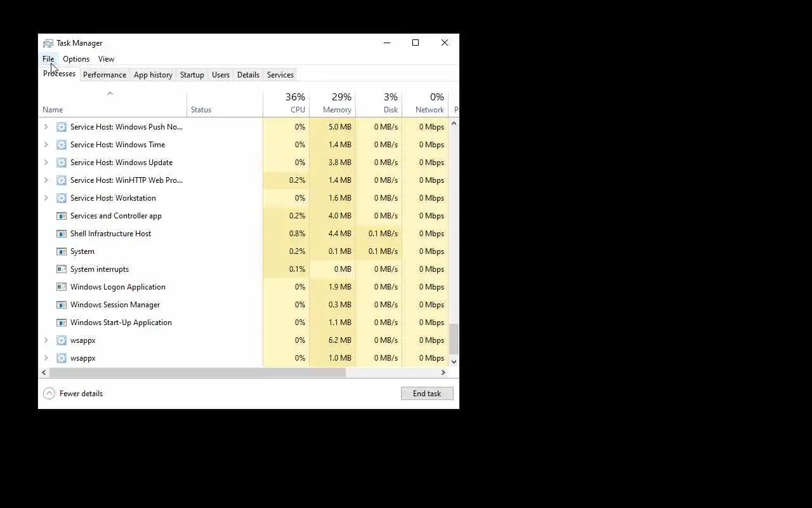The image size is (812, 508).
Task: Sort processes by Disk usage column
Action: pos(379,104)
